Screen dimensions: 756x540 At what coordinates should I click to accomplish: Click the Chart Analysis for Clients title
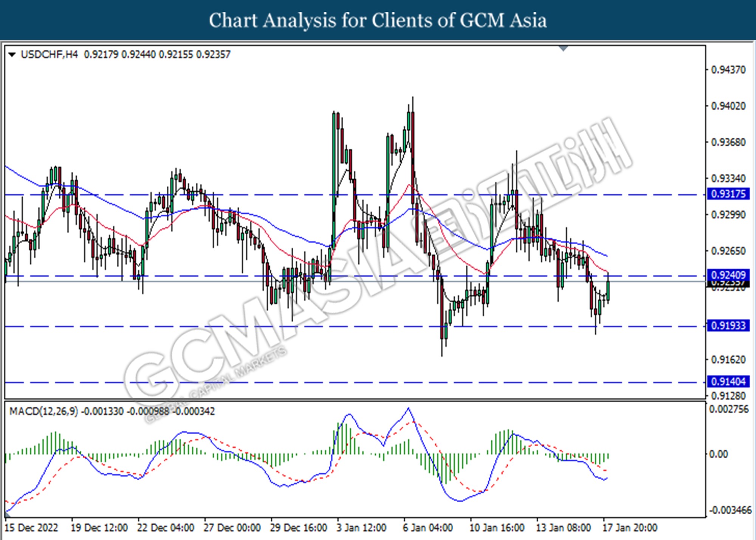tap(378, 20)
